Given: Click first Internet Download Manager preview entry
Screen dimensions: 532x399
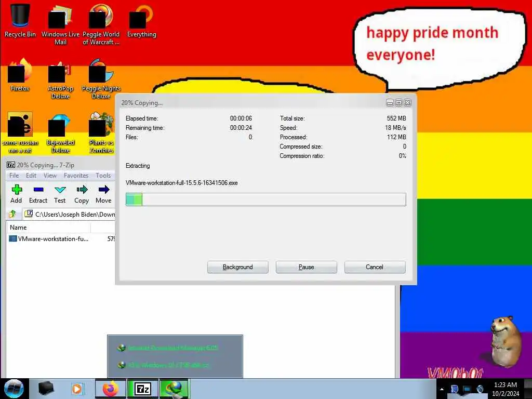Looking at the screenshot, I should pos(168,348).
